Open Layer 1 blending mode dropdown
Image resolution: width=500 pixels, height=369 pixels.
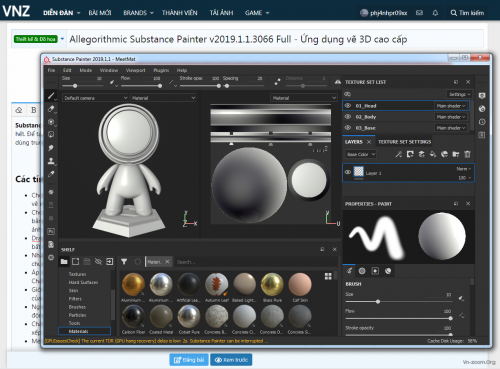464,169
